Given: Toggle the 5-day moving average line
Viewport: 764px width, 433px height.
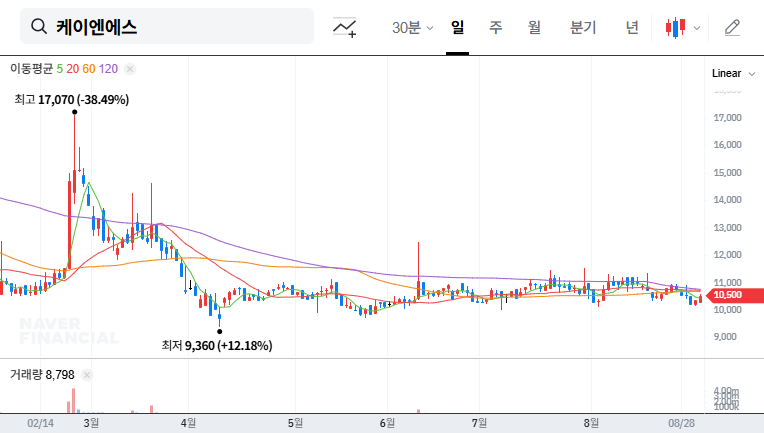Looking at the screenshot, I should click(60, 69).
